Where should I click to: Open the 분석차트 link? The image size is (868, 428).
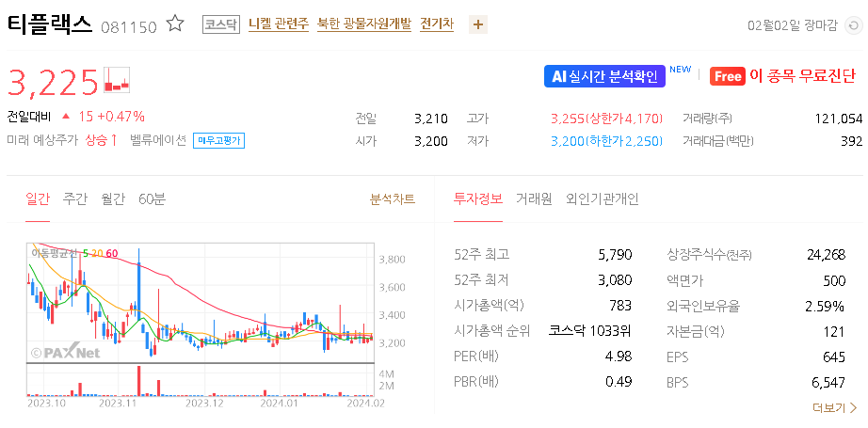click(393, 199)
